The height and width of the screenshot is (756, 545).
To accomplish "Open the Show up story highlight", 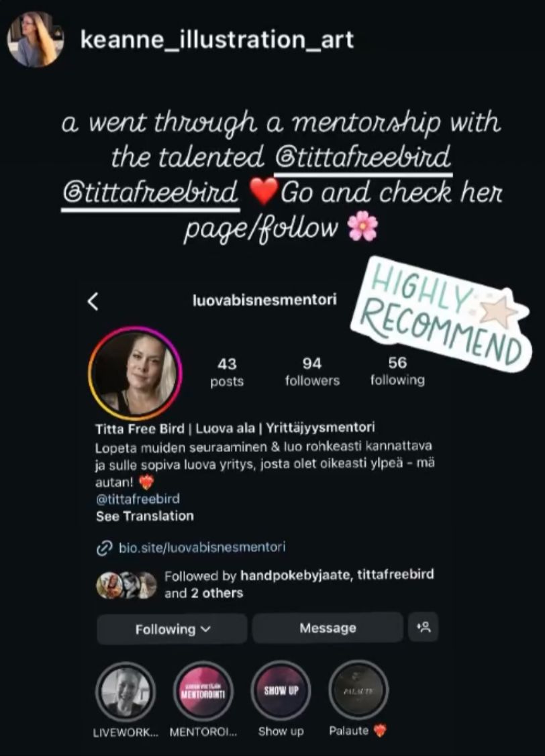I will (281, 691).
